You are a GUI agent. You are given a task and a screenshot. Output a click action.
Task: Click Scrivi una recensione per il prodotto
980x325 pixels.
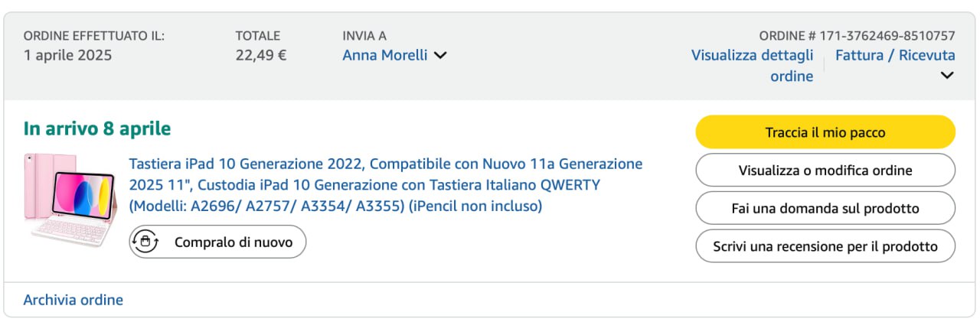[x=825, y=246]
